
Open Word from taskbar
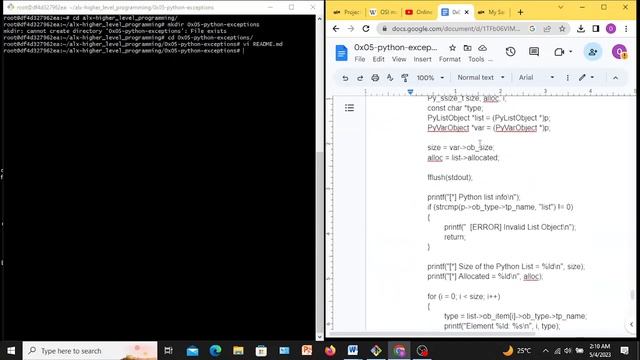(x=353, y=351)
